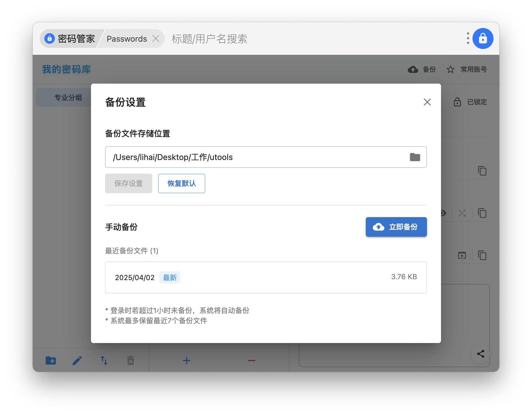Close the 备份设置 dialog
Viewport: 532px width, 415px height.
[427, 102]
